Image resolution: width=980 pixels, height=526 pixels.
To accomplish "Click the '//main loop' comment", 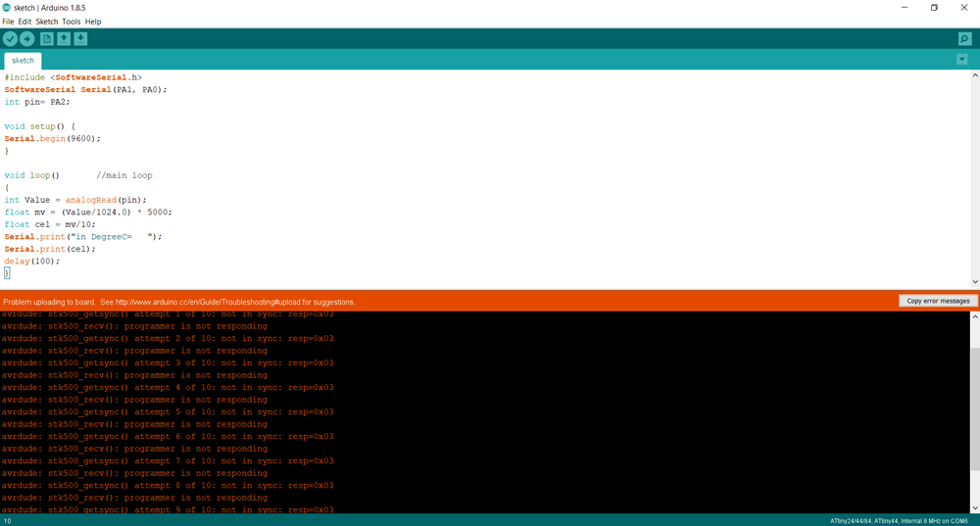I will click(x=124, y=175).
